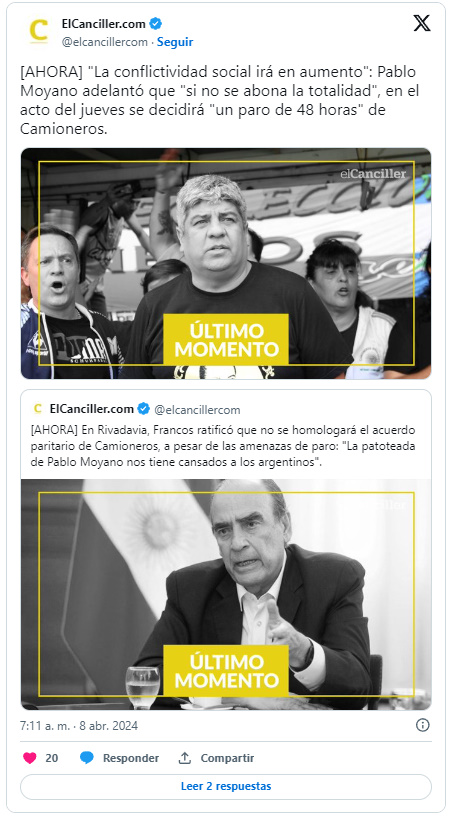The width and height of the screenshot is (450, 819).
Task: Follow the account via Seguir link
Action: pos(175,42)
